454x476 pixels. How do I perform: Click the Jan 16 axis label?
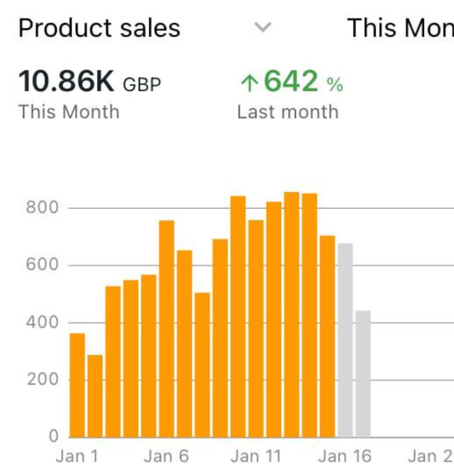345,456
